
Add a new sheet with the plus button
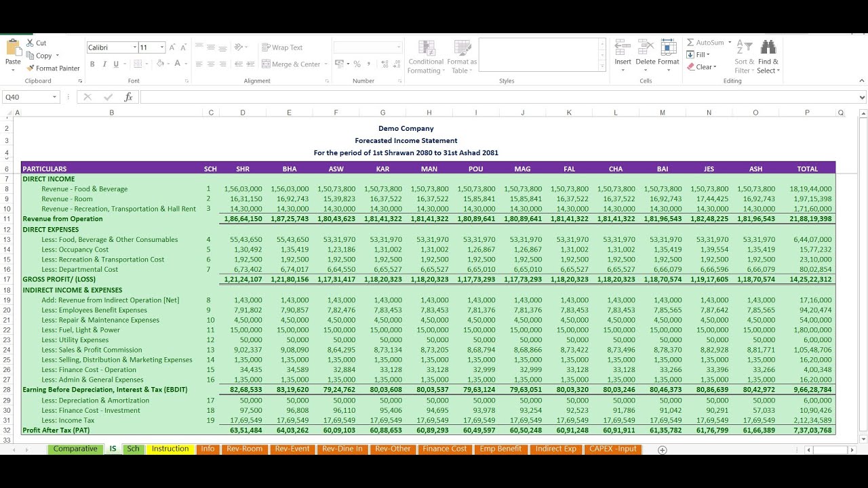coord(663,450)
